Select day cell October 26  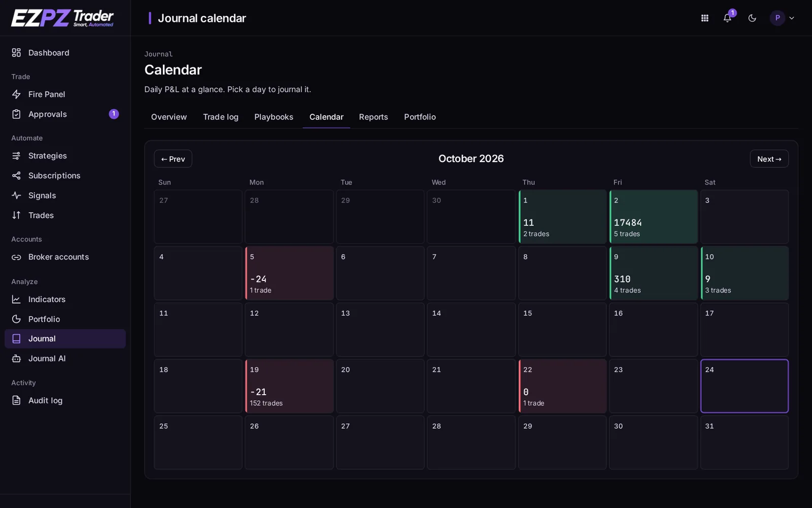[x=289, y=442]
